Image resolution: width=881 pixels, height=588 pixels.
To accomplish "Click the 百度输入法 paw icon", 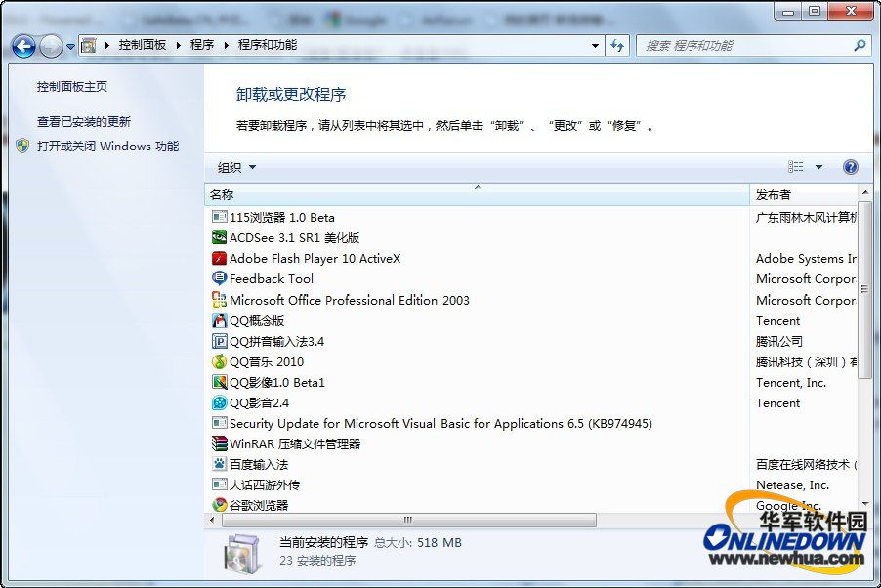I will [219, 464].
